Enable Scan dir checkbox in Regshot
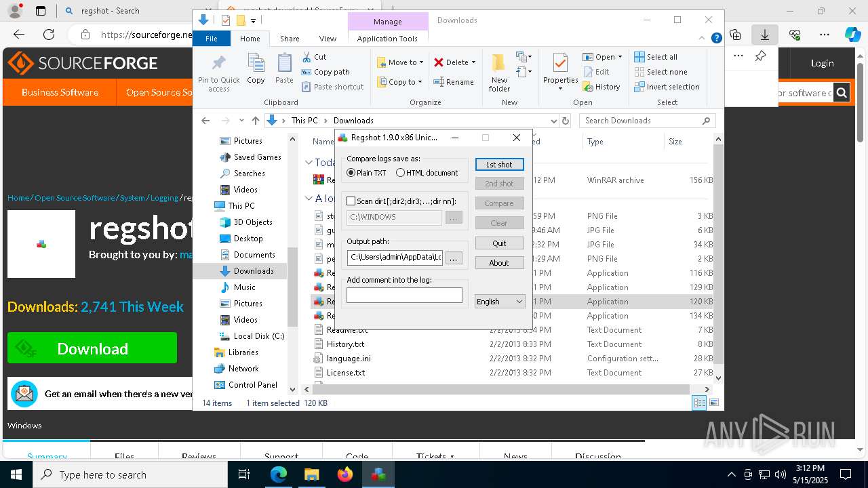Image resolution: width=868 pixels, height=488 pixels. click(351, 201)
